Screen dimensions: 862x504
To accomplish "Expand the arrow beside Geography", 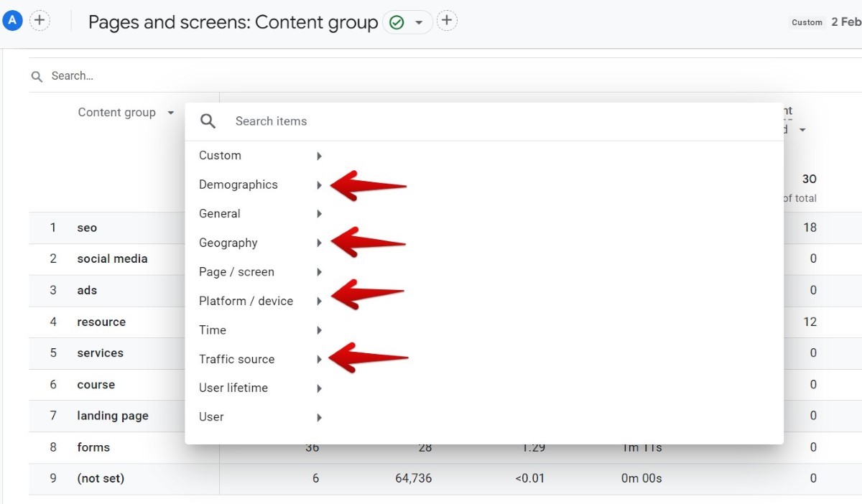I will click(x=319, y=243).
